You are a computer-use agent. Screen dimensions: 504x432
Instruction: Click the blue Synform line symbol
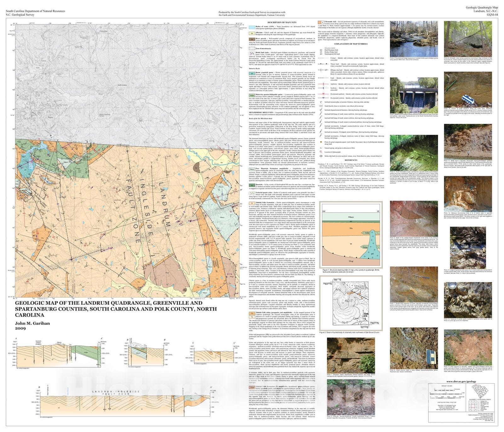pos(323,89)
